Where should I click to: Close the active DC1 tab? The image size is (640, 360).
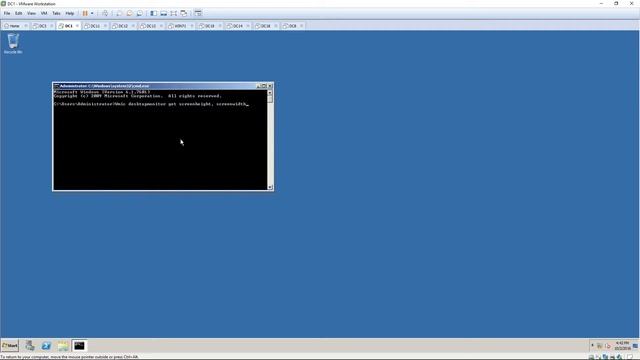point(77,26)
